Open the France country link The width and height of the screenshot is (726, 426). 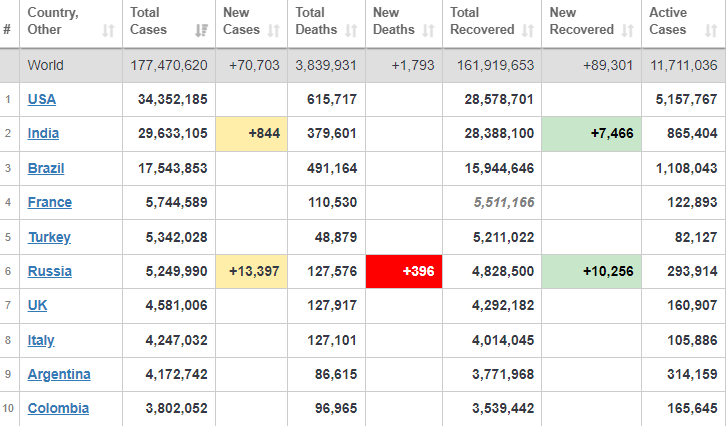pos(50,202)
